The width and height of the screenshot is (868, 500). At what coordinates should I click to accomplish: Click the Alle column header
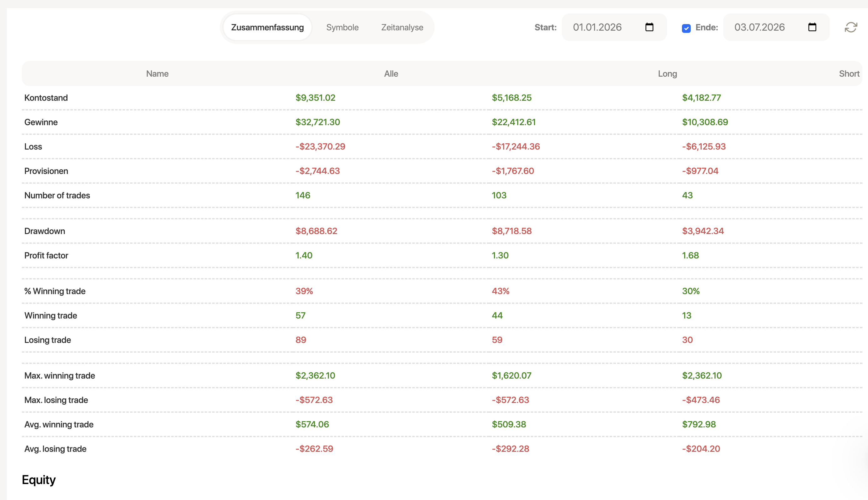pyautogui.click(x=391, y=74)
